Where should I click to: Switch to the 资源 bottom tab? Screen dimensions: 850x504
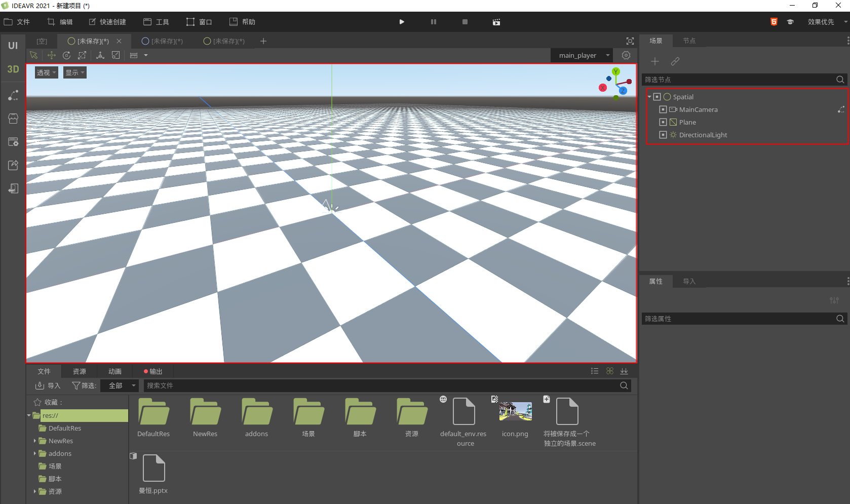tap(80, 371)
